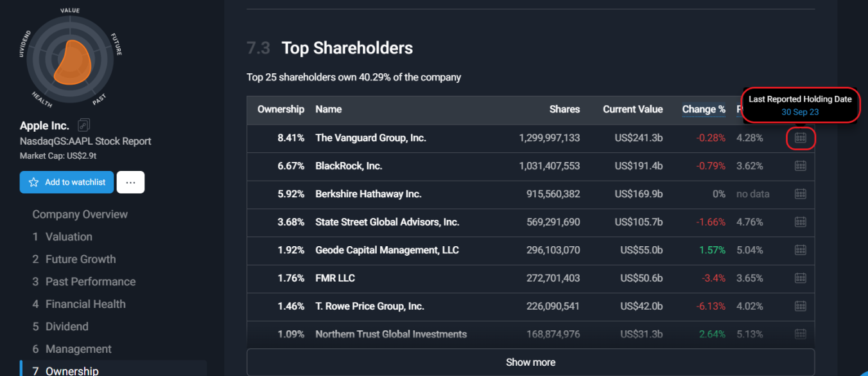Expand shareholder list with Show more
The image size is (868, 376).
click(x=530, y=362)
